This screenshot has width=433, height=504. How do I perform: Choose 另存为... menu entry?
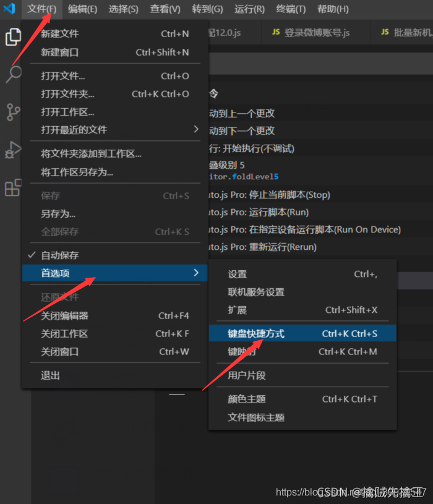pos(114,214)
